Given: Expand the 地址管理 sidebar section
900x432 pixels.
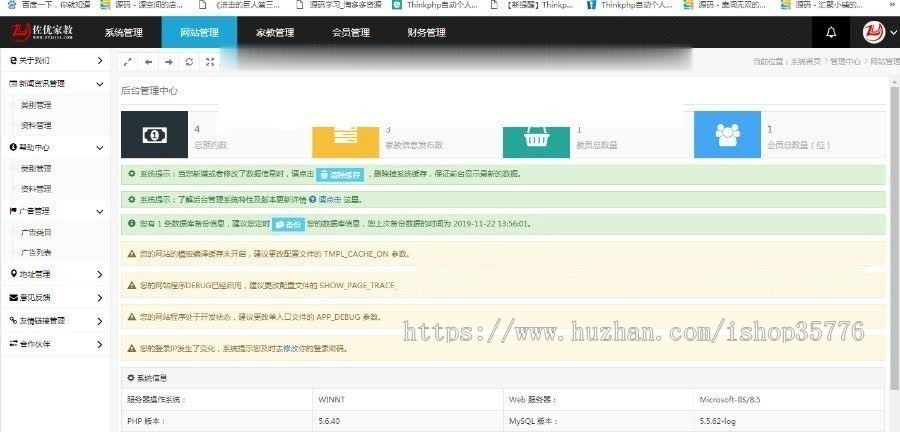Looking at the screenshot, I should (55, 274).
